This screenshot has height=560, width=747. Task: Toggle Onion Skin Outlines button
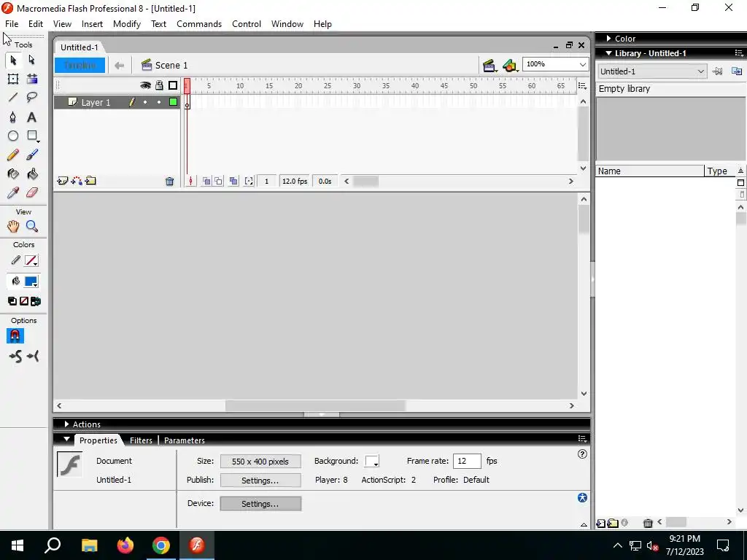pyautogui.click(x=218, y=182)
